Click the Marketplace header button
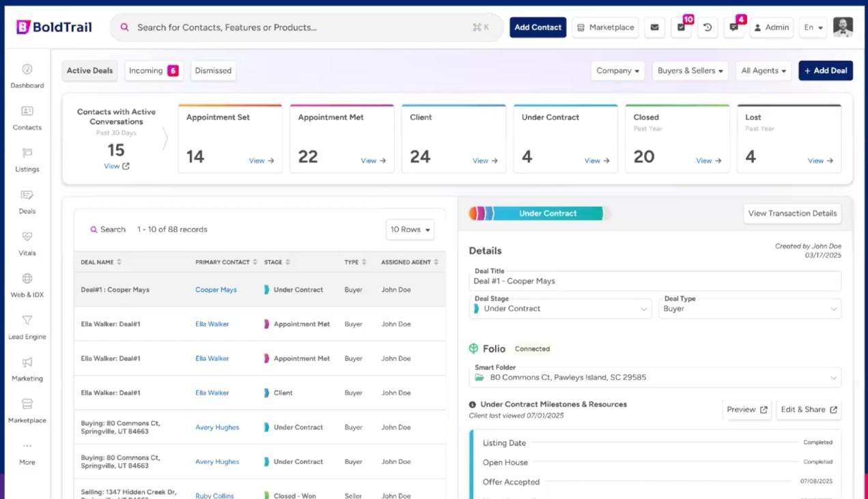This screenshot has height=499, width=868. click(x=605, y=27)
